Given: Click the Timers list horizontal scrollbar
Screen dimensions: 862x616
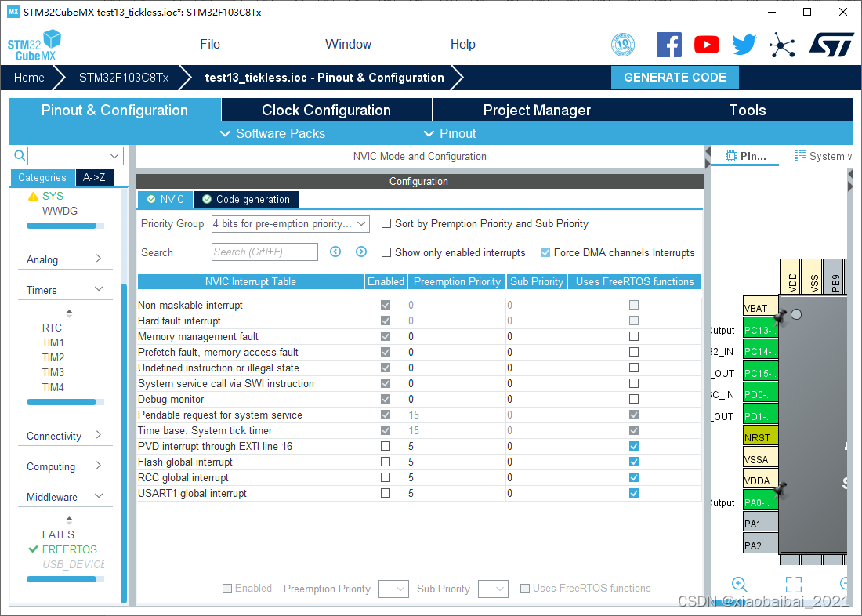Looking at the screenshot, I should (x=62, y=402).
